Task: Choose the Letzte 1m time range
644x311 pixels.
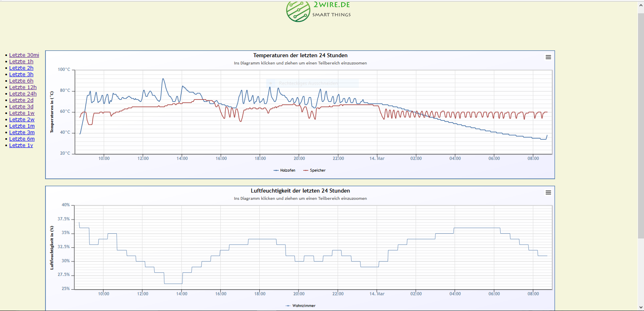Action: tap(22, 126)
